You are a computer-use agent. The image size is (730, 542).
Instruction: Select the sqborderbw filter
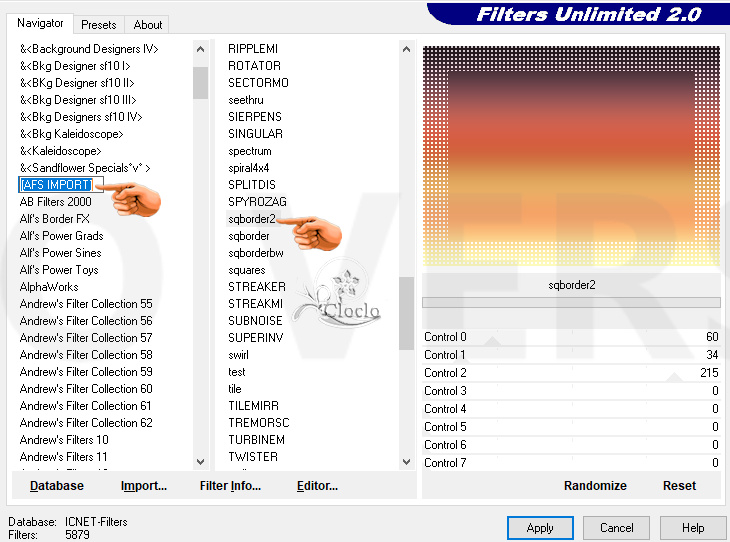[x=256, y=253]
